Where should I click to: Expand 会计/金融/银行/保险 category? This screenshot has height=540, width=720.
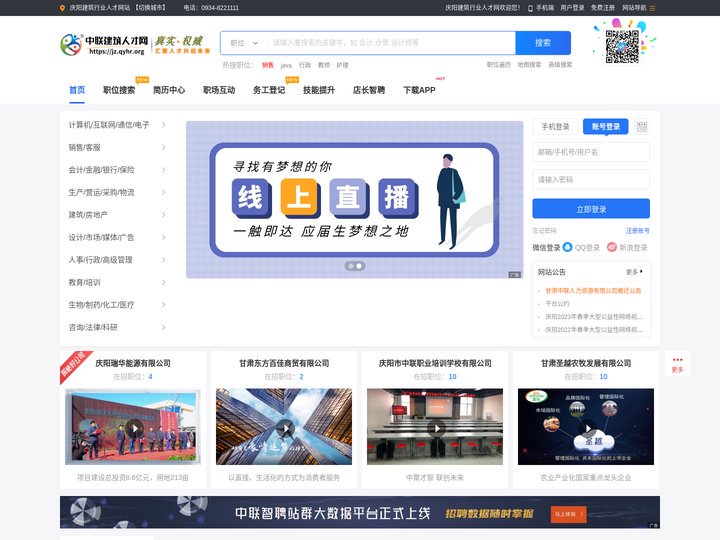pyautogui.click(x=163, y=170)
